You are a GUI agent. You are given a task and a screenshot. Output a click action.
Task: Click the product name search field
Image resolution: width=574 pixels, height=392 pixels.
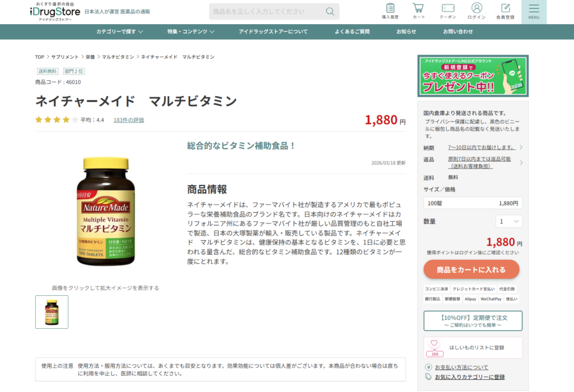click(267, 12)
